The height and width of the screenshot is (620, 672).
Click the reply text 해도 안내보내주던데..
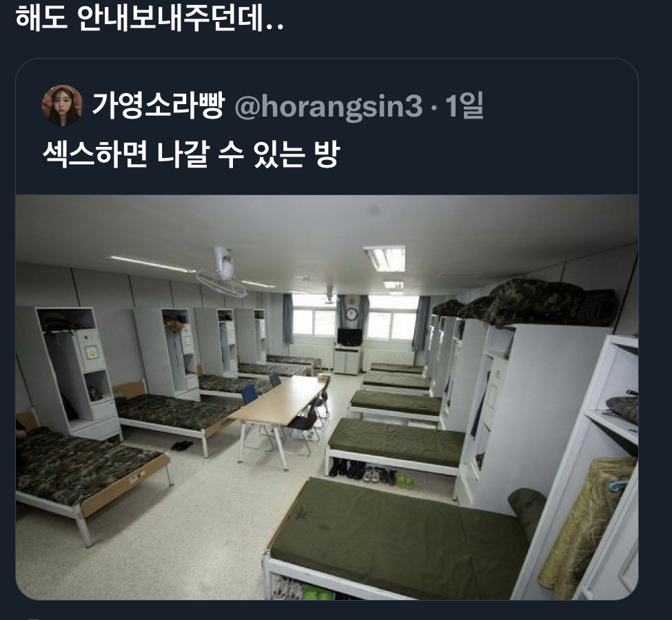(150, 19)
